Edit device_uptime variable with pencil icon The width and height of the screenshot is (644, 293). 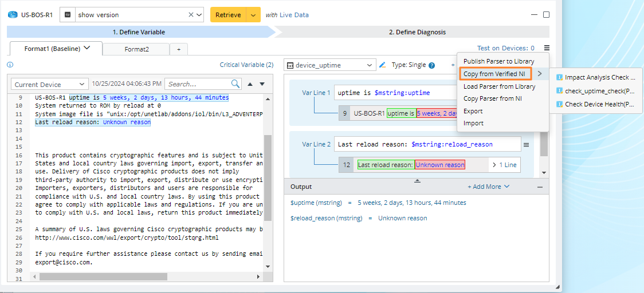pyautogui.click(x=383, y=65)
